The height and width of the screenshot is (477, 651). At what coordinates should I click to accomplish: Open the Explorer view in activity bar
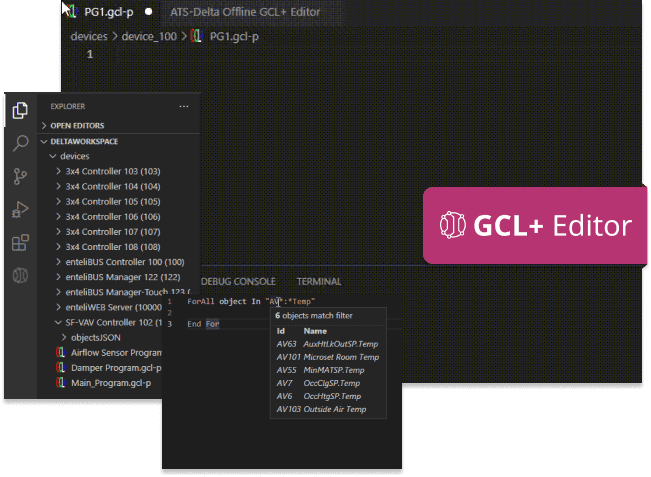click(x=20, y=110)
